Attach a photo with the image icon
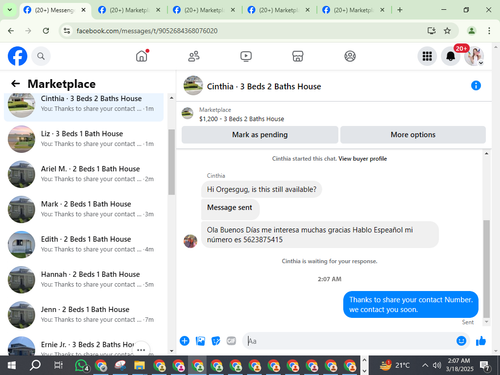Image resolution: width=500 pixels, height=375 pixels. coord(200,341)
